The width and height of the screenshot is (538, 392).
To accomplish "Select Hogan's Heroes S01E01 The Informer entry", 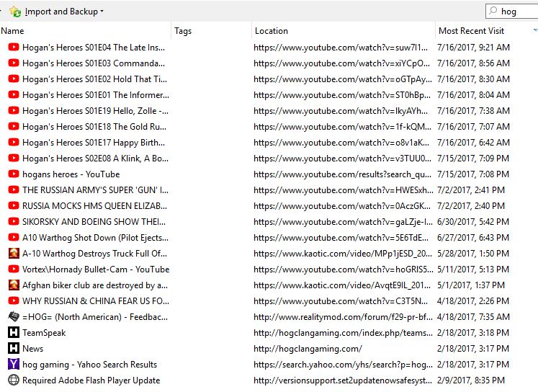I will (x=96, y=94).
